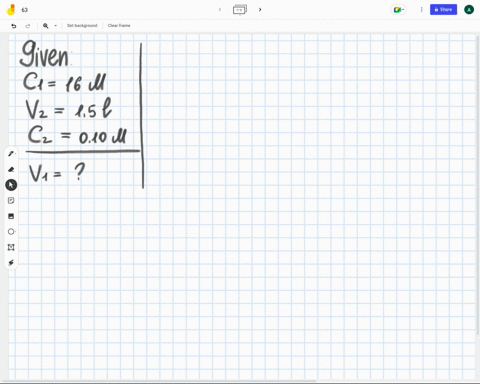Select the Pen tool
This screenshot has width=480, height=384.
pos(11,154)
